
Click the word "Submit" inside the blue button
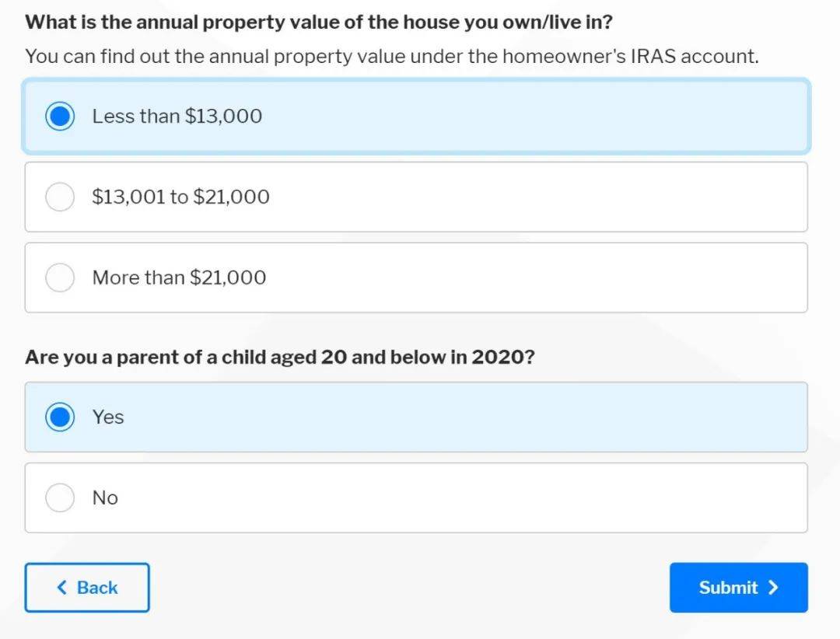pyautogui.click(x=728, y=588)
